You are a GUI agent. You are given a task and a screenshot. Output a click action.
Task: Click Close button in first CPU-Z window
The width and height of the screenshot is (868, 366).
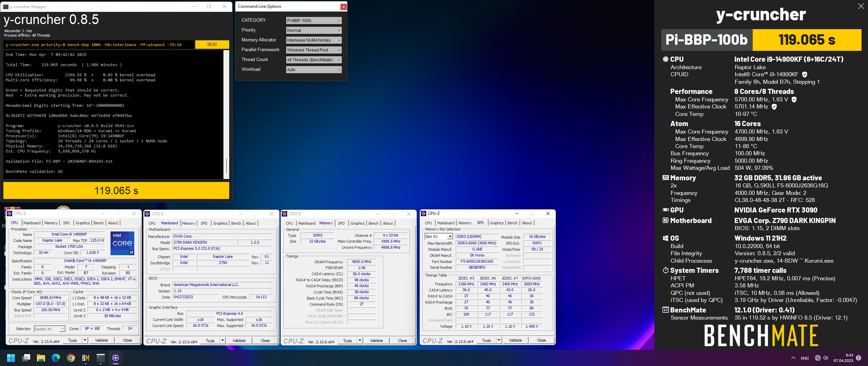127,340
